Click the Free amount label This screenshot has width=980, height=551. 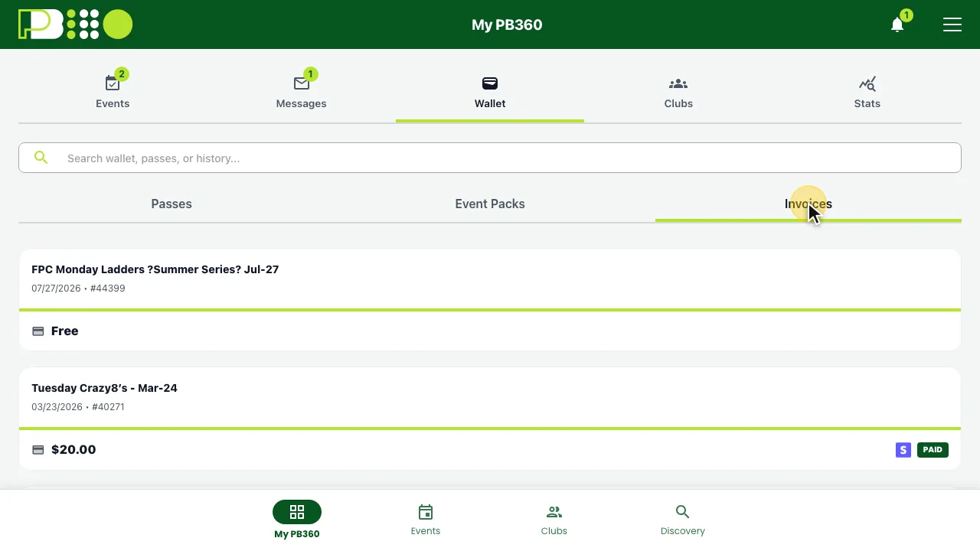pos(65,331)
